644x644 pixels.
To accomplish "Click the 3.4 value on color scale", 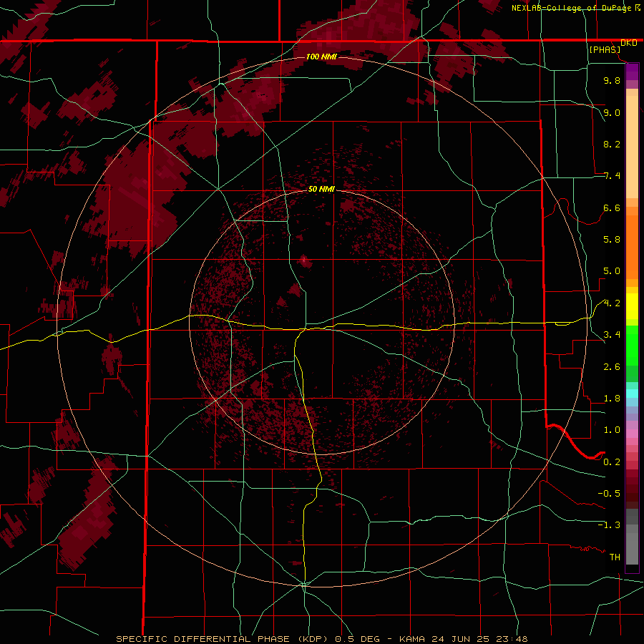I will click(612, 334).
